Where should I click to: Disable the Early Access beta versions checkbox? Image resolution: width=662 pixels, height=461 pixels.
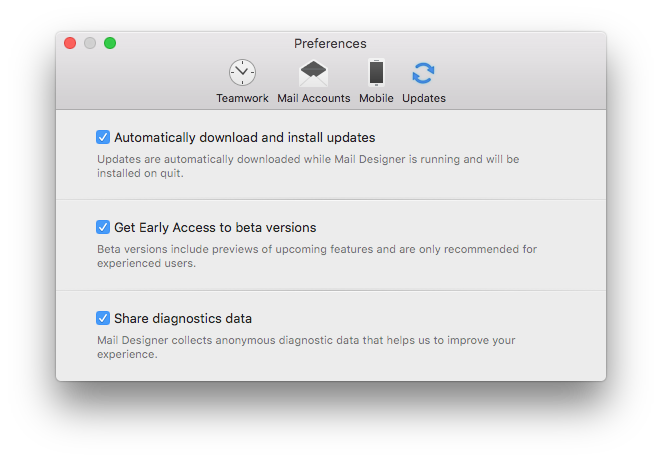point(103,227)
